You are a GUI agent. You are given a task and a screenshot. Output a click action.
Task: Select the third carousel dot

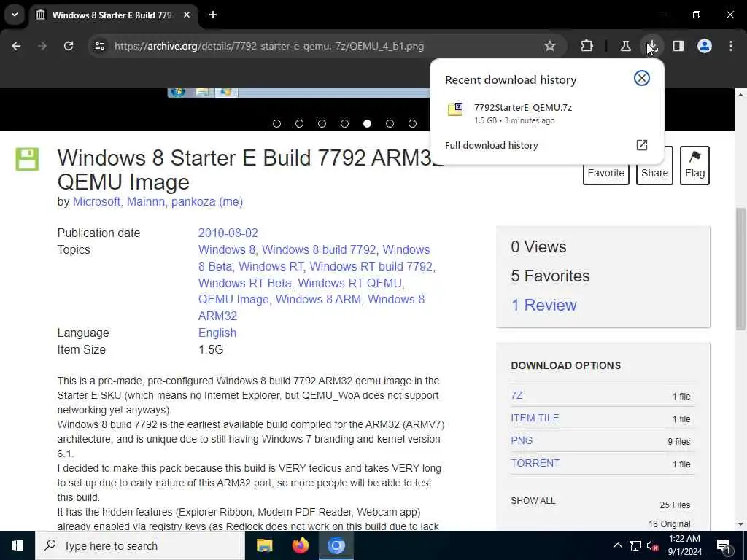click(x=322, y=124)
